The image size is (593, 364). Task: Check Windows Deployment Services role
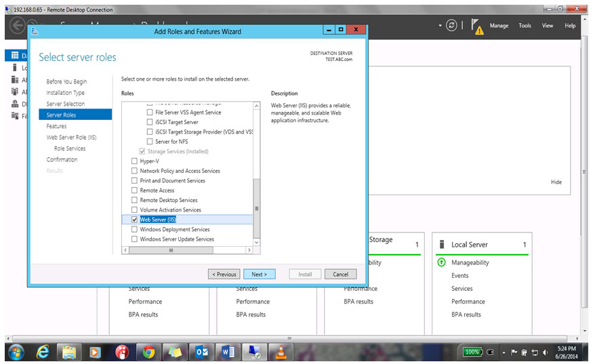click(134, 229)
